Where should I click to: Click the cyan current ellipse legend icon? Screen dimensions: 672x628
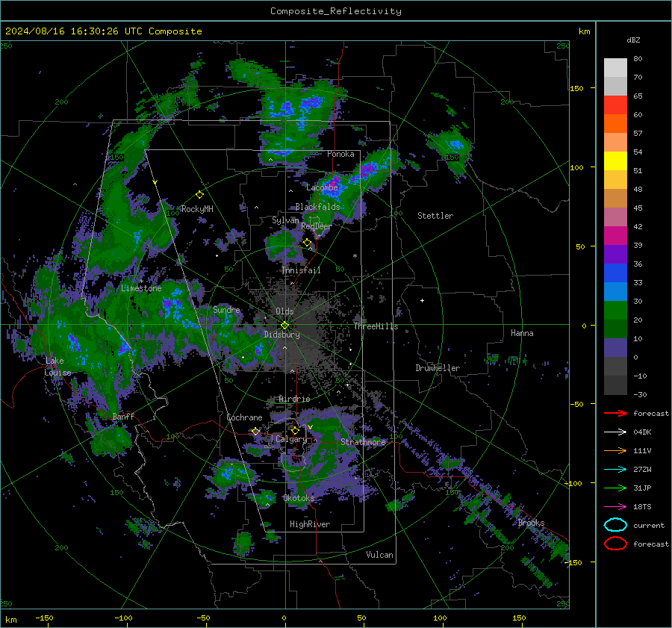[x=615, y=525]
